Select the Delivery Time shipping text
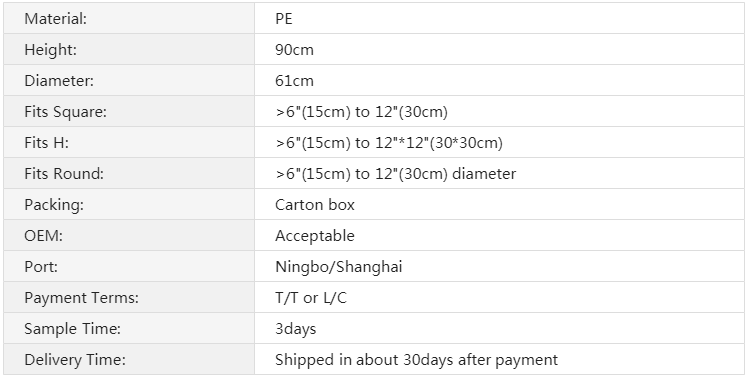 tap(416, 359)
